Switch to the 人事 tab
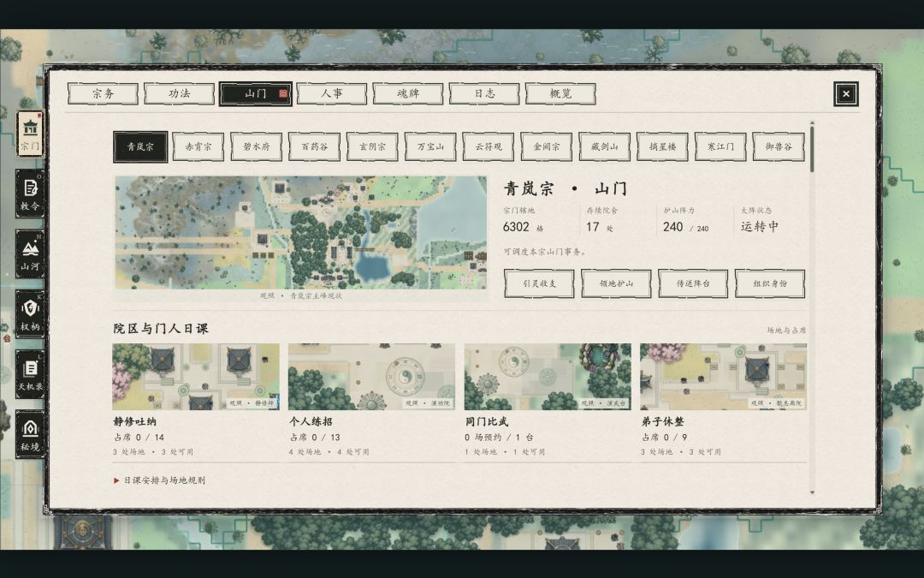This screenshot has height=578, width=924. (x=332, y=94)
